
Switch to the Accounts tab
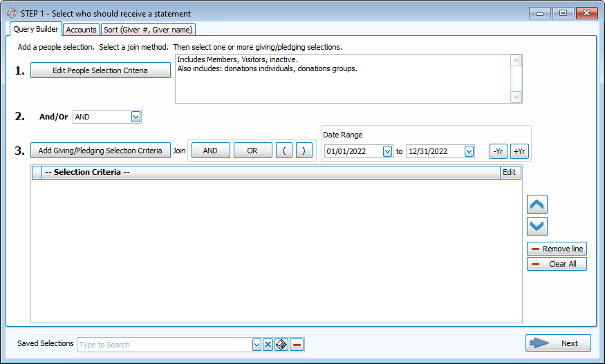pos(81,30)
